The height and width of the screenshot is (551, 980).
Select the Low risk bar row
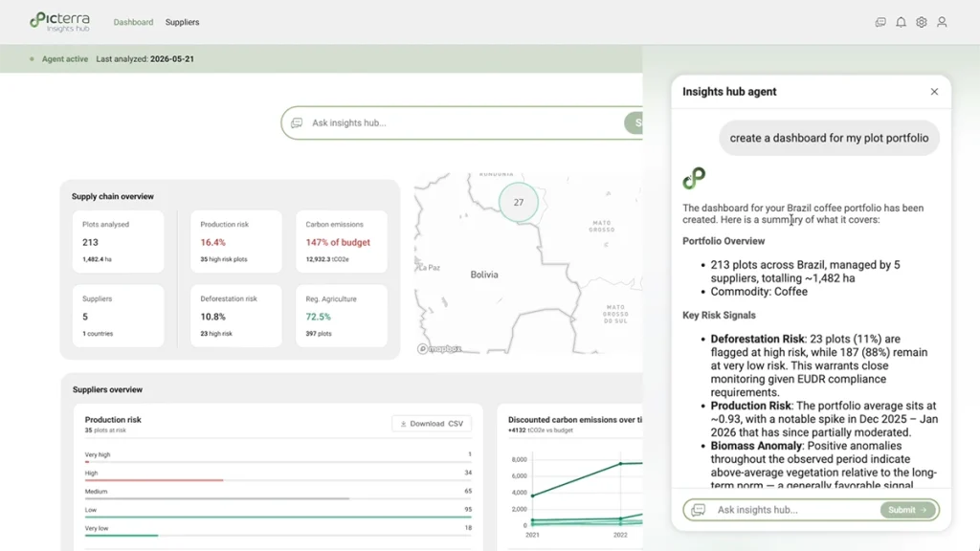278,512
